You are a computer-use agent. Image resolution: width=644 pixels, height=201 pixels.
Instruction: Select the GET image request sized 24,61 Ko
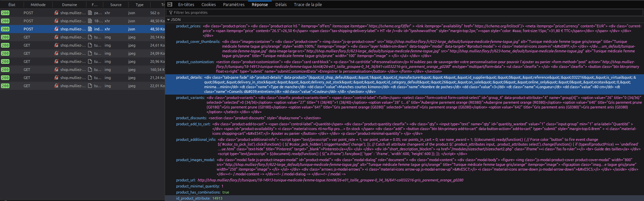click(x=82, y=45)
